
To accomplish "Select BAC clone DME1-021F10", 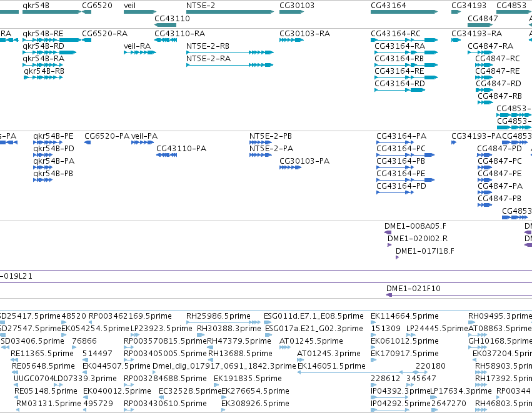I will pos(413,289).
